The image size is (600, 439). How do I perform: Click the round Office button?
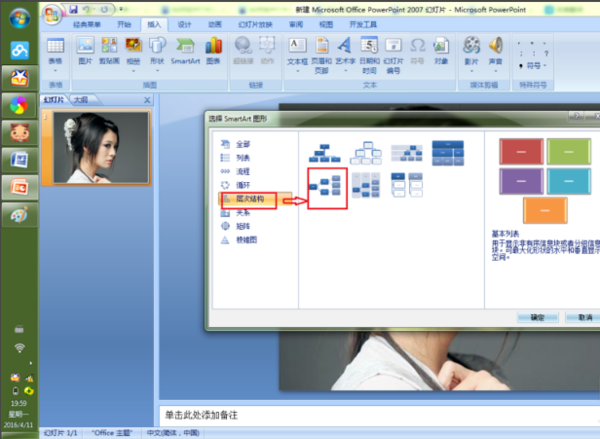click(x=52, y=15)
